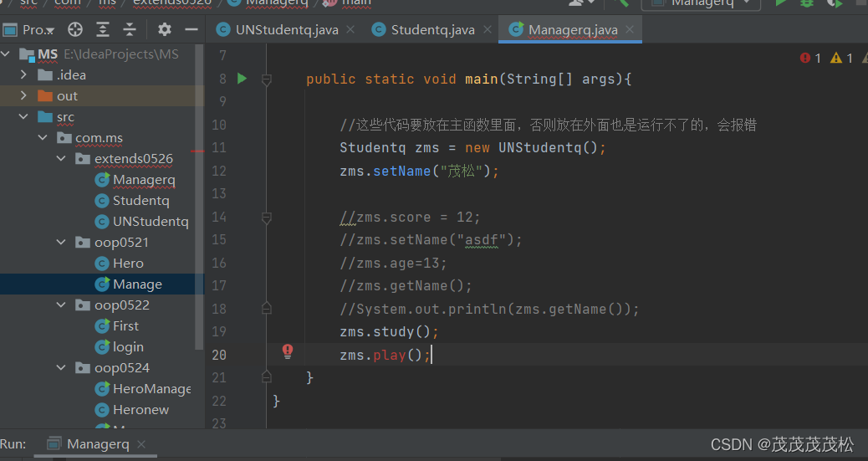Select the UNStudentq class in project tree

coord(151,222)
